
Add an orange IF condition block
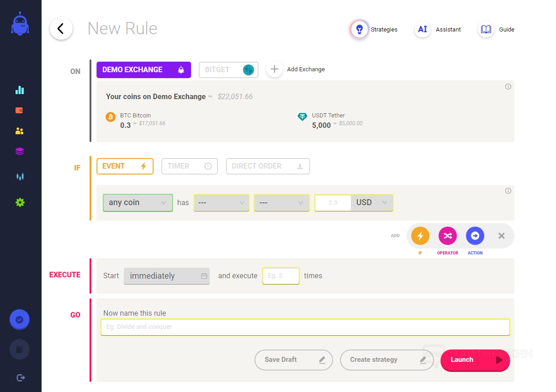(x=420, y=236)
